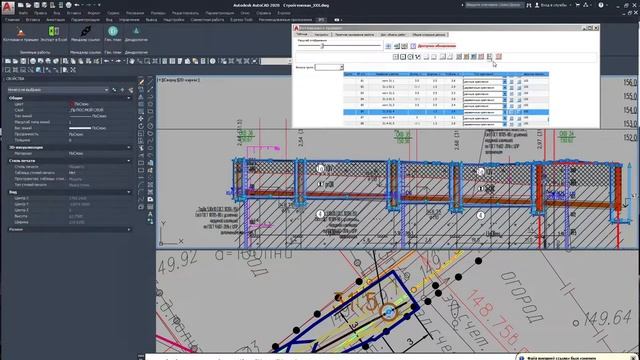Select the Circle tool in the Draw toolbar

150,126
